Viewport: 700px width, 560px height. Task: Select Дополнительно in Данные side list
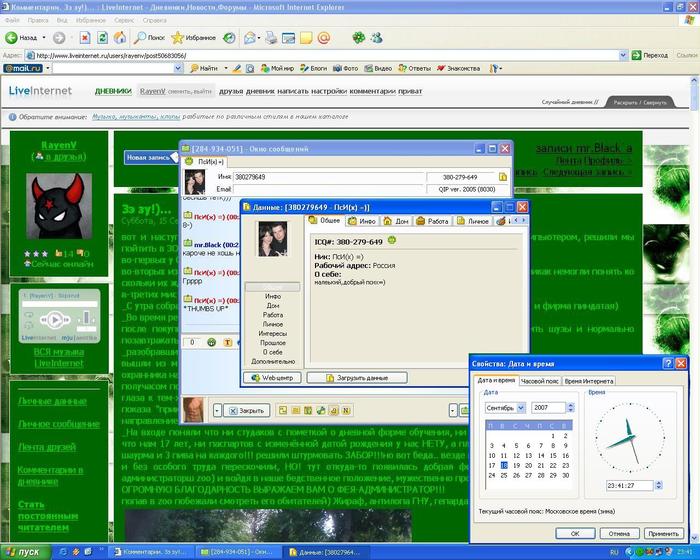coord(272,361)
